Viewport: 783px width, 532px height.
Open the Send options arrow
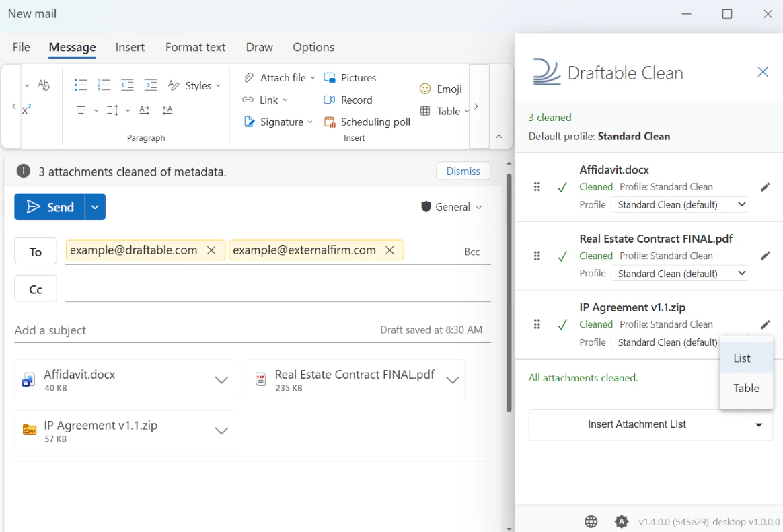tap(95, 207)
